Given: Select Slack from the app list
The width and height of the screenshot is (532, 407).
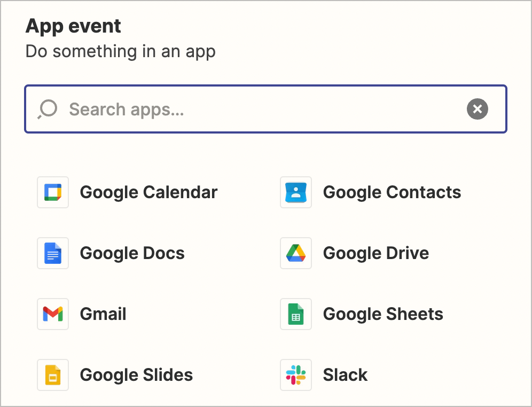Looking at the screenshot, I should [x=345, y=374].
